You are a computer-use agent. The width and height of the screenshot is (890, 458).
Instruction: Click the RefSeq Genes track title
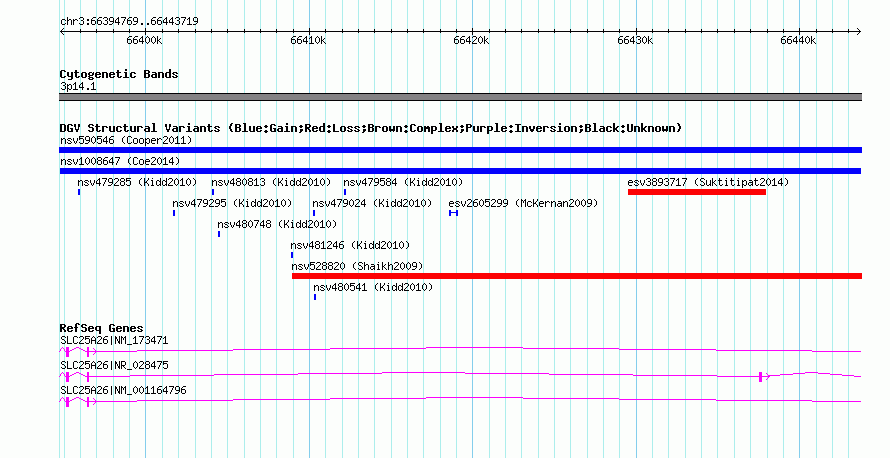101,328
